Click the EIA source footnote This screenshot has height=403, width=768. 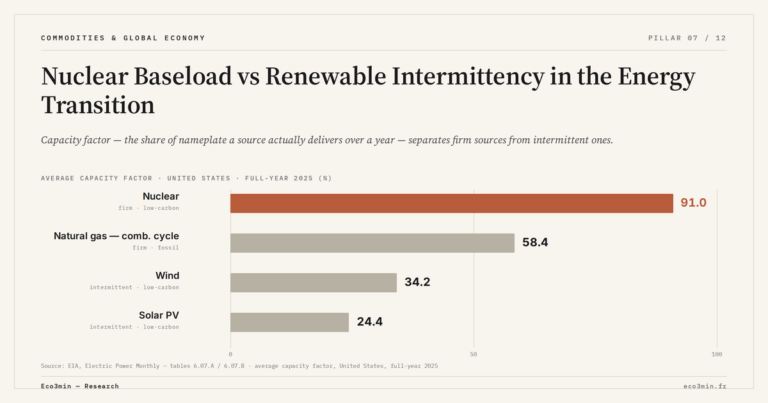pos(239,366)
